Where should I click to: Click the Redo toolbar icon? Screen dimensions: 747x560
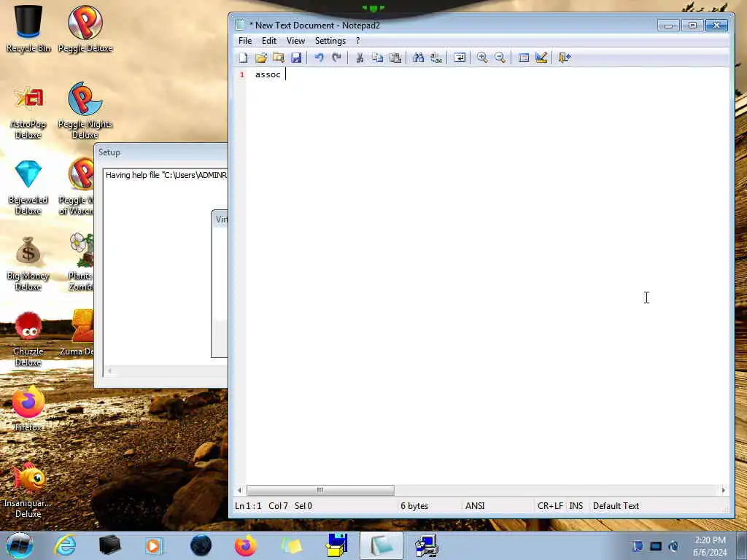click(337, 58)
